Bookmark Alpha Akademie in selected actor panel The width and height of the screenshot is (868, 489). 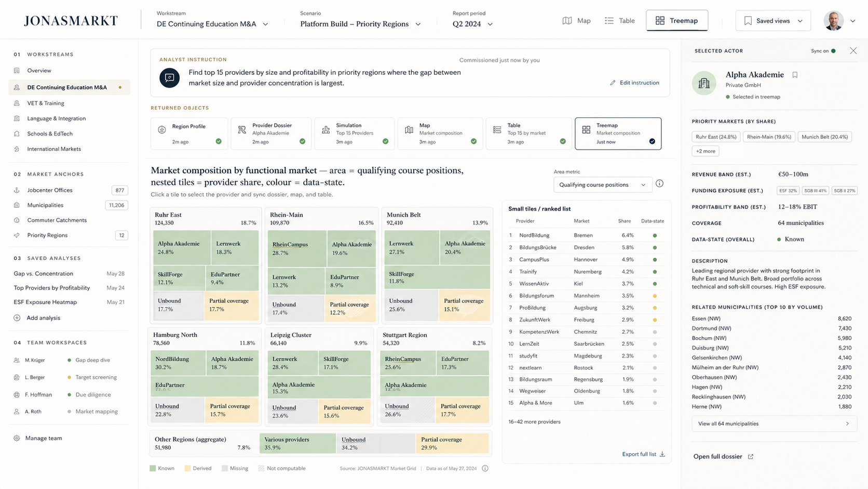[795, 75]
